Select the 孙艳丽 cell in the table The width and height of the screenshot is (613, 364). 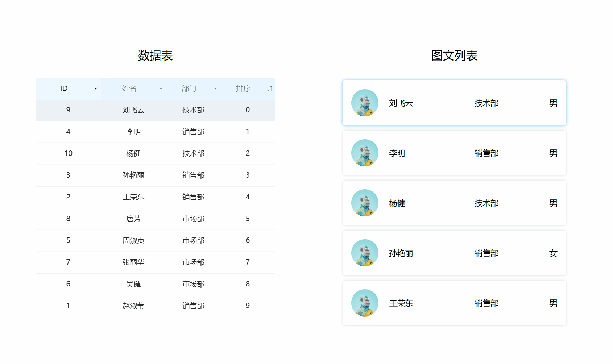pyautogui.click(x=133, y=175)
